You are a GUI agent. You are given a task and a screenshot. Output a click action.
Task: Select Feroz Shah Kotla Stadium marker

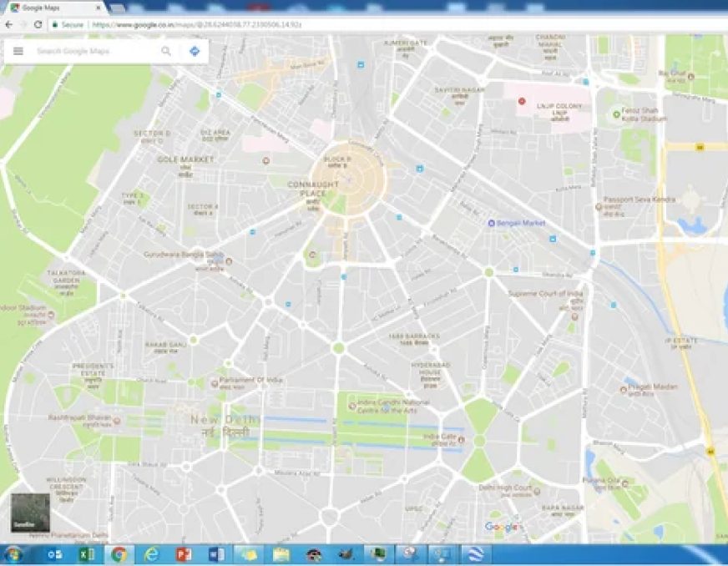(617, 114)
